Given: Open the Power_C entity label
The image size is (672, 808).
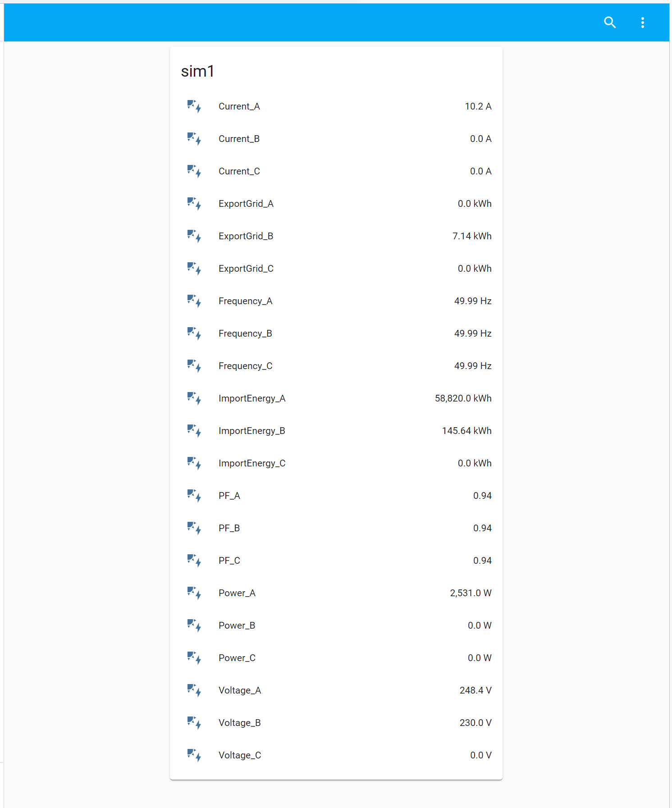Looking at the screenshot, I should click(x=237, y=658).
